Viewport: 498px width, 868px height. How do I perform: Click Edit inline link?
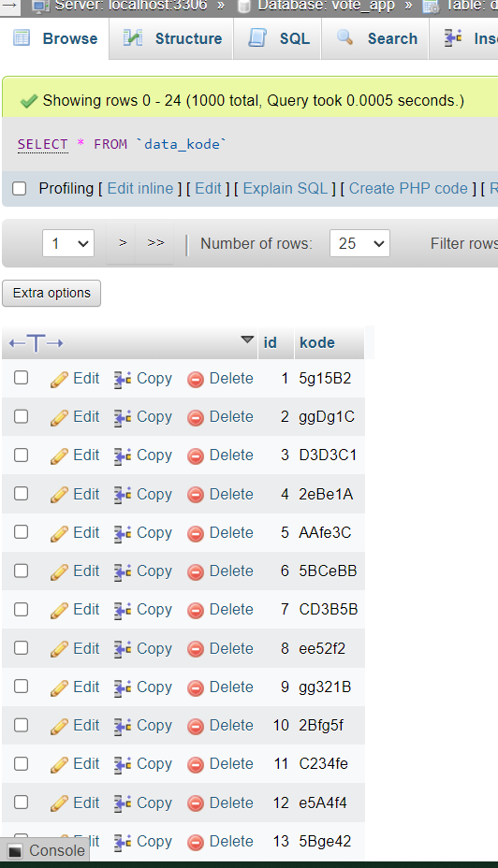point(140,189)
